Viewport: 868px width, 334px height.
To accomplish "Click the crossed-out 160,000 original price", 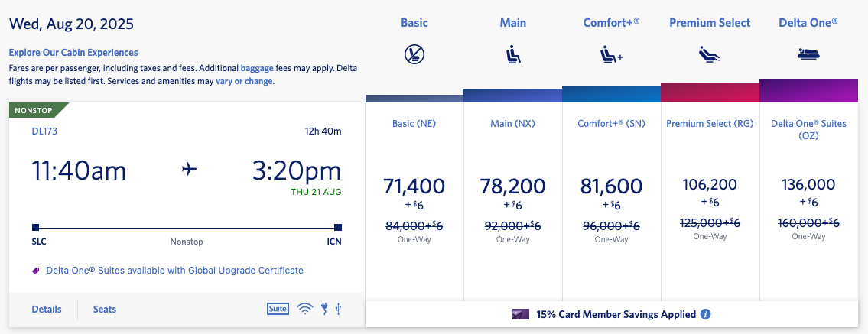I will tap(808, 222).
